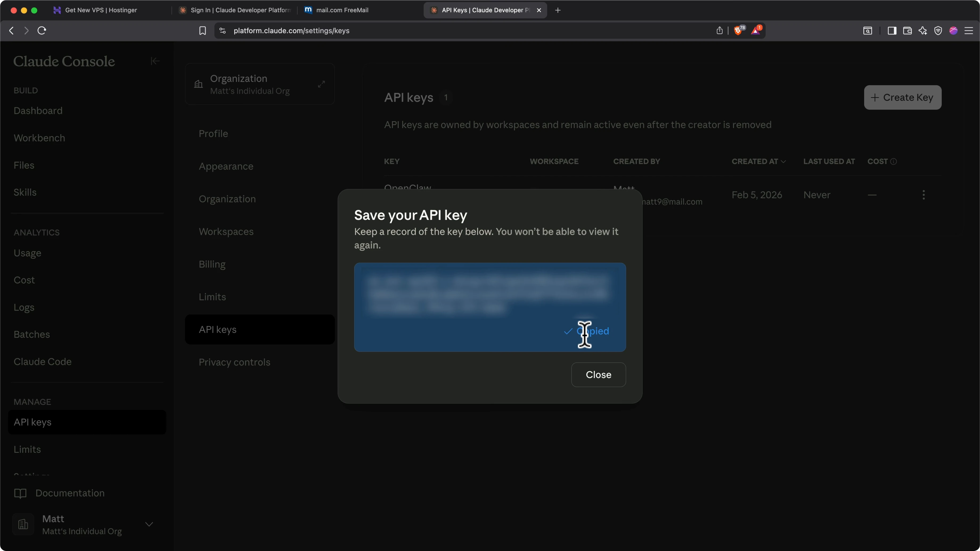Screen dimensions: 980x551
Task: Click the bookmark icon in address bar
Action: click(202, 30)
